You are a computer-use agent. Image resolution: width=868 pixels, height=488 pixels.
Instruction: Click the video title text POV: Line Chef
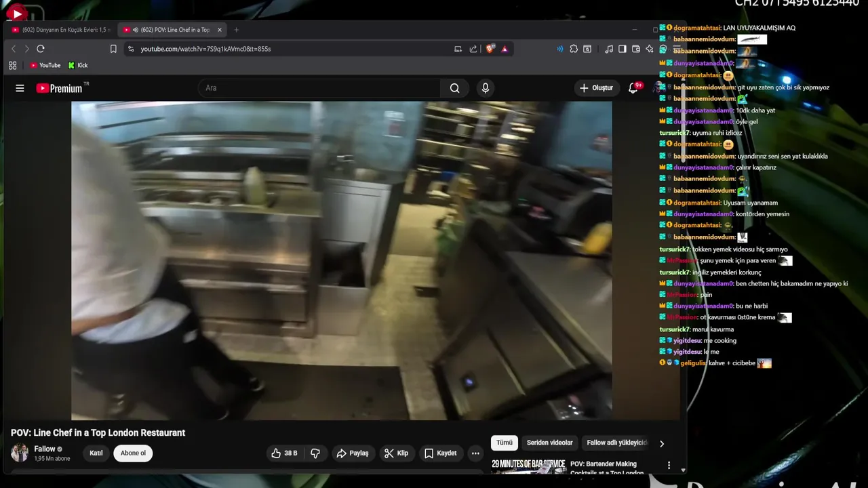[x=98, y=432]
